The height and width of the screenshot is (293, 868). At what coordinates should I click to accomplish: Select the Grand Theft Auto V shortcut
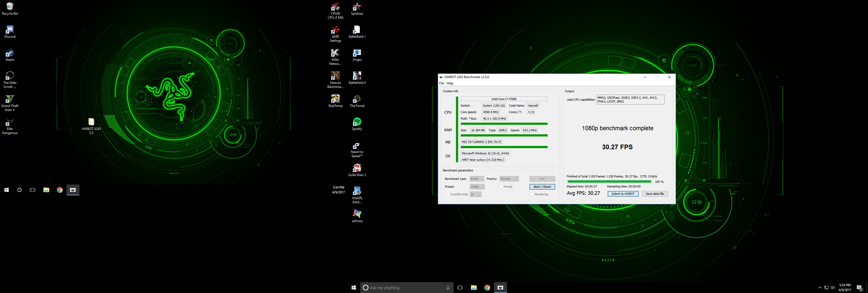(10, 103)
